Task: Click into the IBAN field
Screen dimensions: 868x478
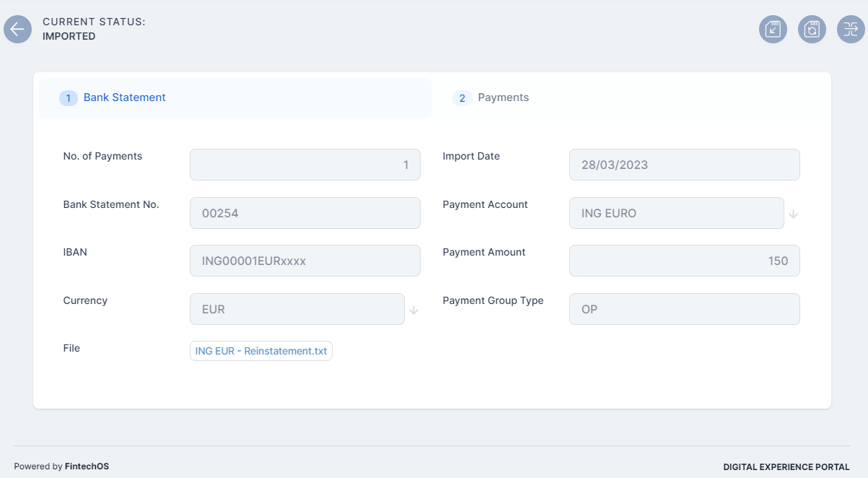Action: [304, 261]
